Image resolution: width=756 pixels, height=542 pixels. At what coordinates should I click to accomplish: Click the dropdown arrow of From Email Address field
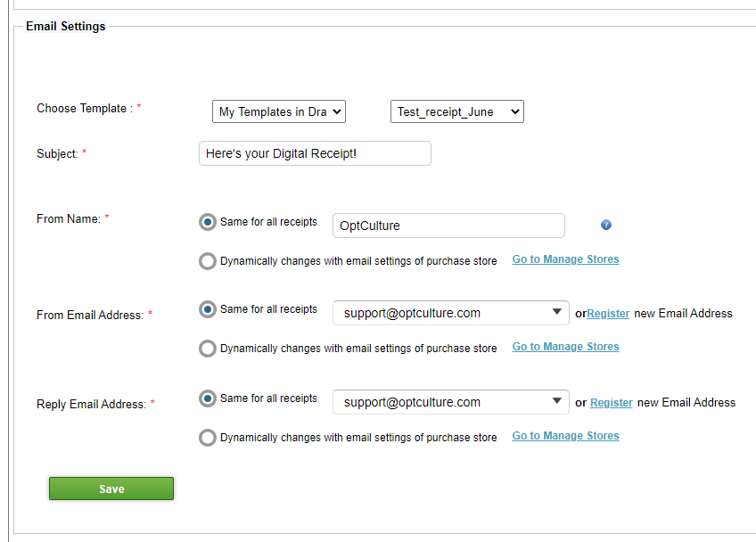(x=557, y=312)
